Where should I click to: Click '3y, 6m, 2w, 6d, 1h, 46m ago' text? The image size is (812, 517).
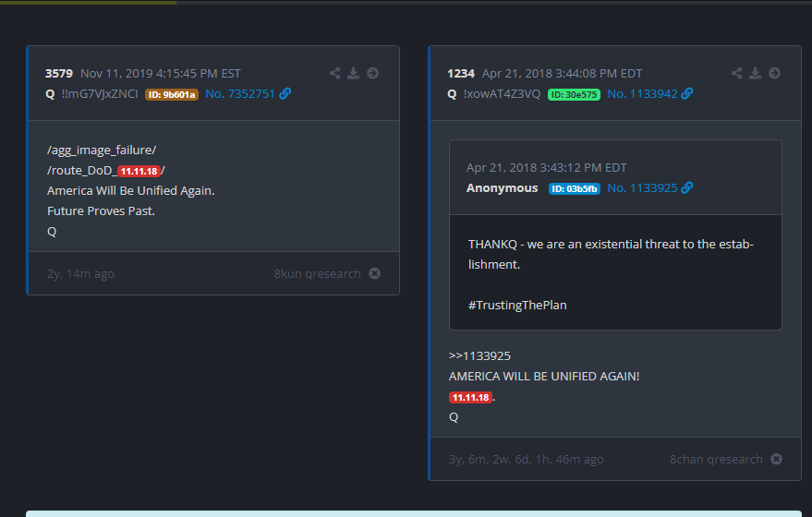(527, 460)
